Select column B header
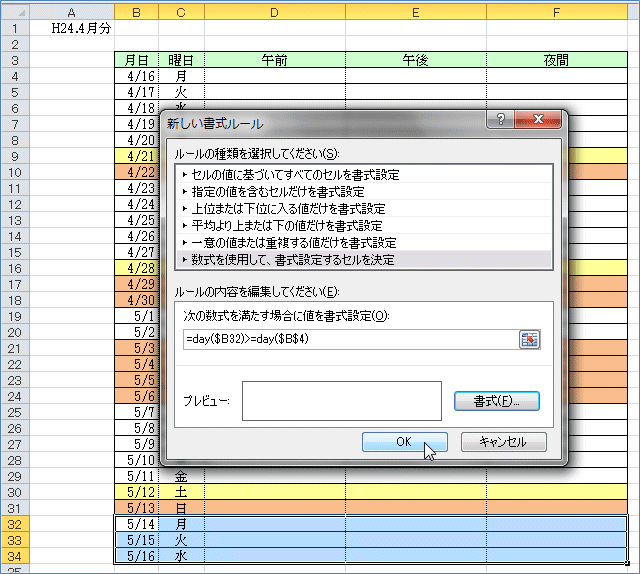This screenshot has height=574, width=640. tap(136, 12)
